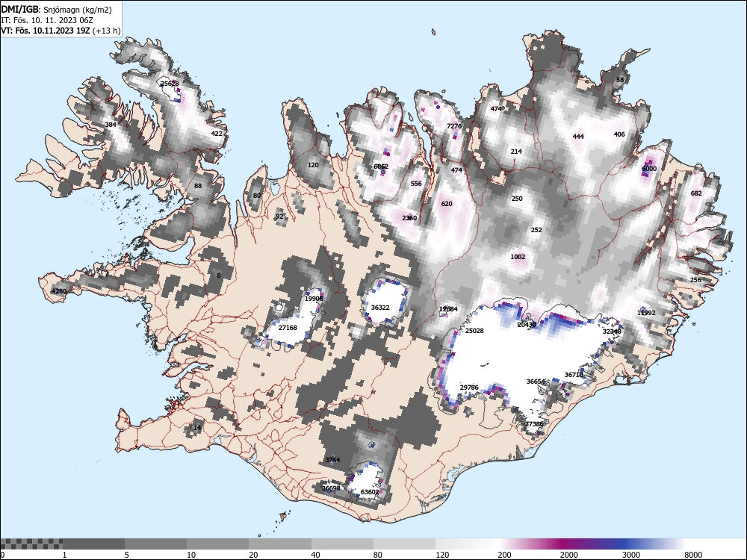
Task: Click the snow value 256 on east coast
Action: [695, 280]
